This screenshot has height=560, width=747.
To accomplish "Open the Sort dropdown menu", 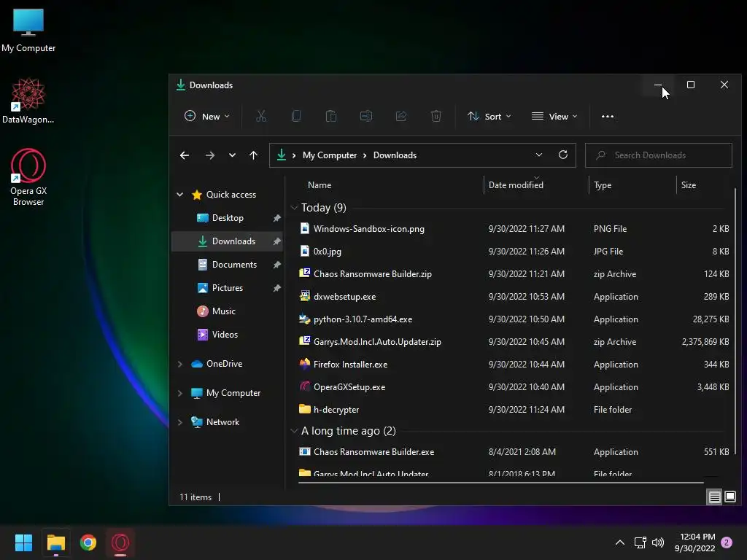I will [x=489, y=116].
